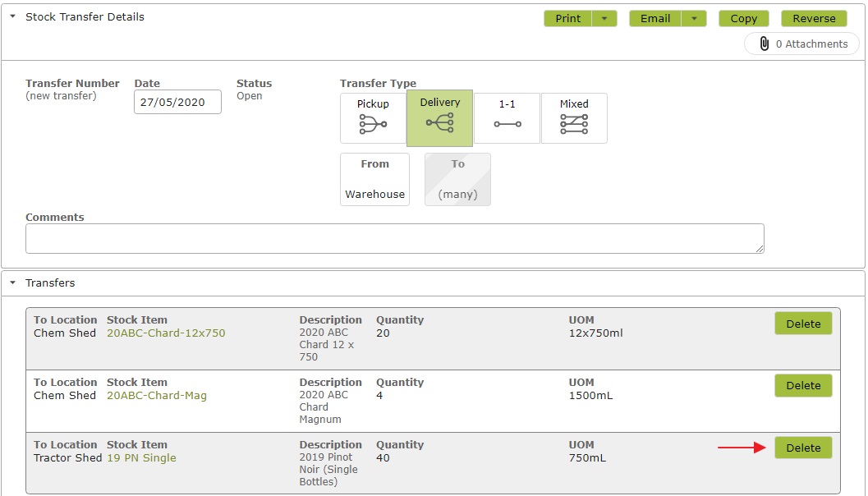Choose the From Warehouse location box

pos(374,179)
